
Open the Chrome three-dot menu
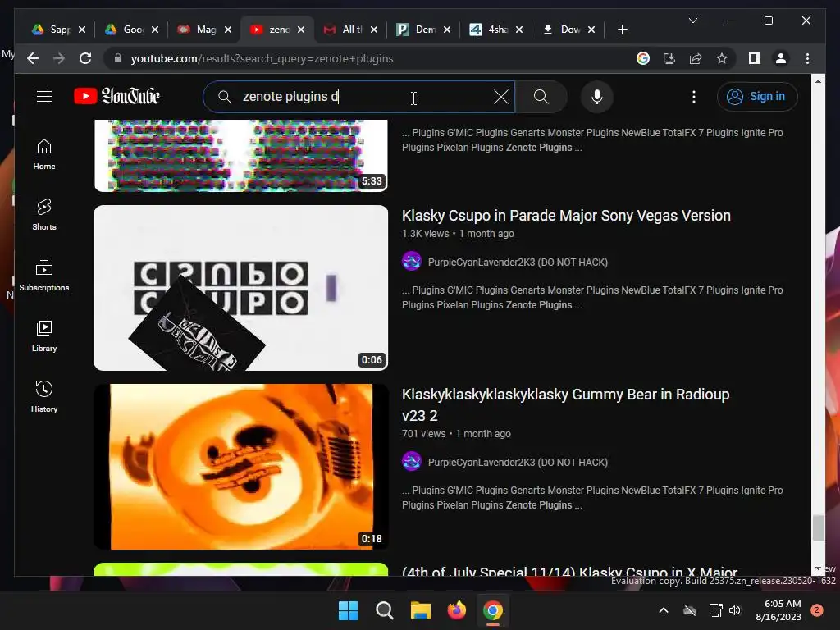click(807, 58)
